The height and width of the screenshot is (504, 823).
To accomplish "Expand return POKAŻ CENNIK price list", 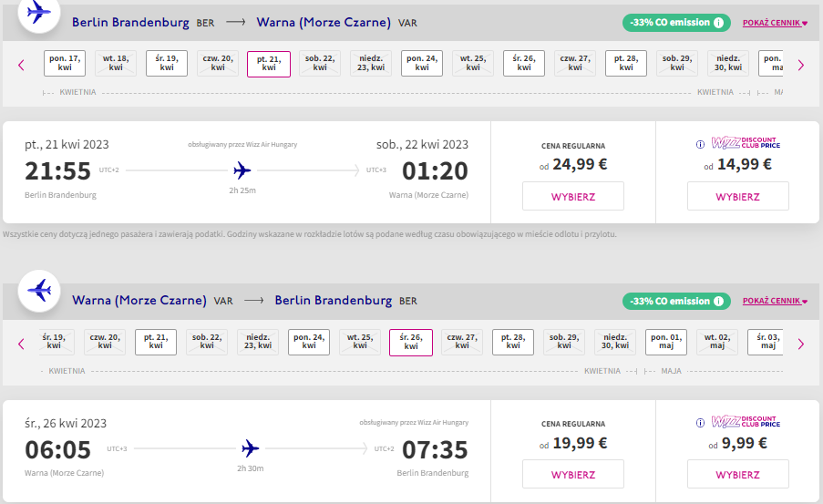I will [775, 302].
